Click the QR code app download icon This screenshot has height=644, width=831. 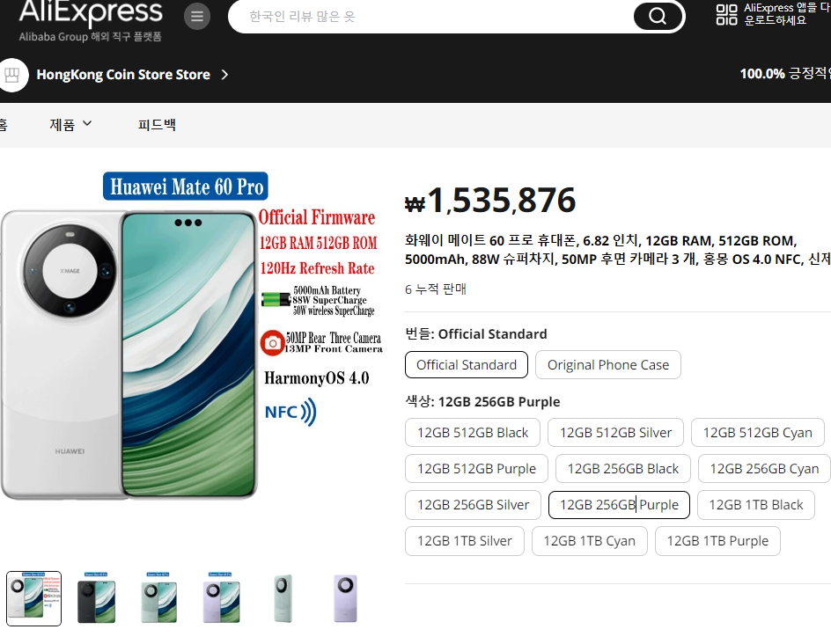click(x=726, y=15)
